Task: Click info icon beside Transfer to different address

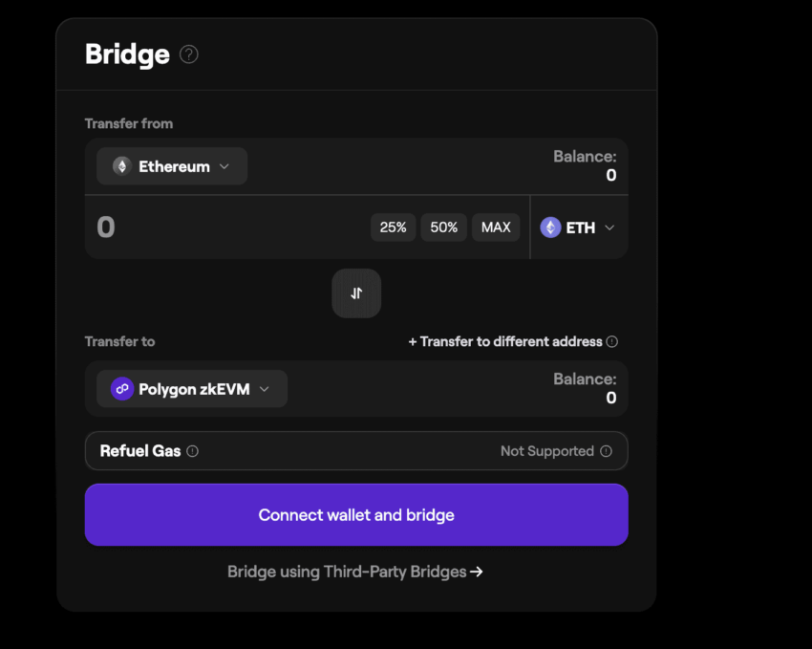Action: click(x=612, y=341)
